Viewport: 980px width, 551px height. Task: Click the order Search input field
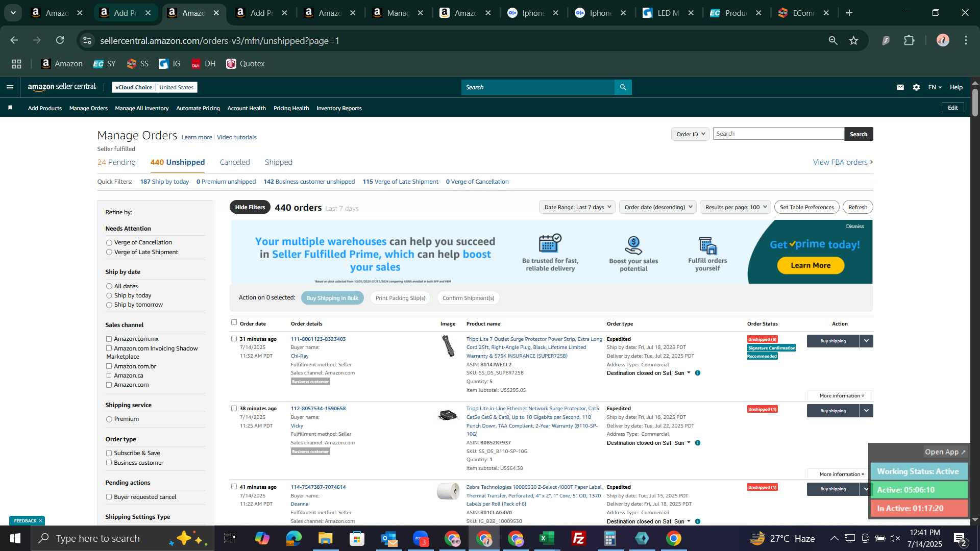tap(778, 134)
